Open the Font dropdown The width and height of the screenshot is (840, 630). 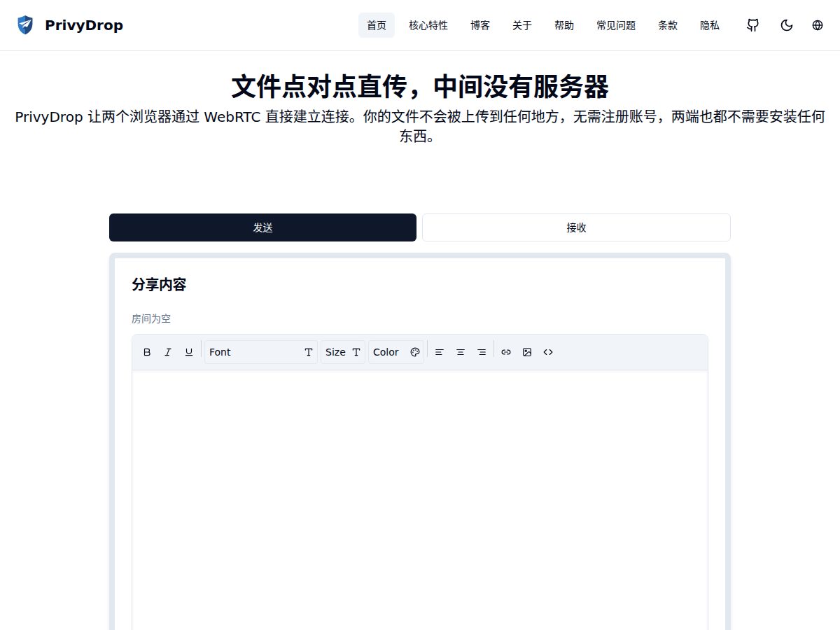[261, 352]
